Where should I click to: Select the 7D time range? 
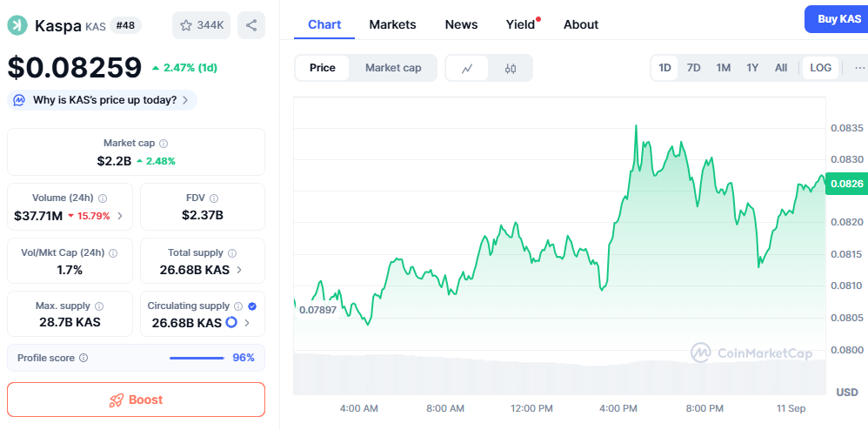[693, 68]
